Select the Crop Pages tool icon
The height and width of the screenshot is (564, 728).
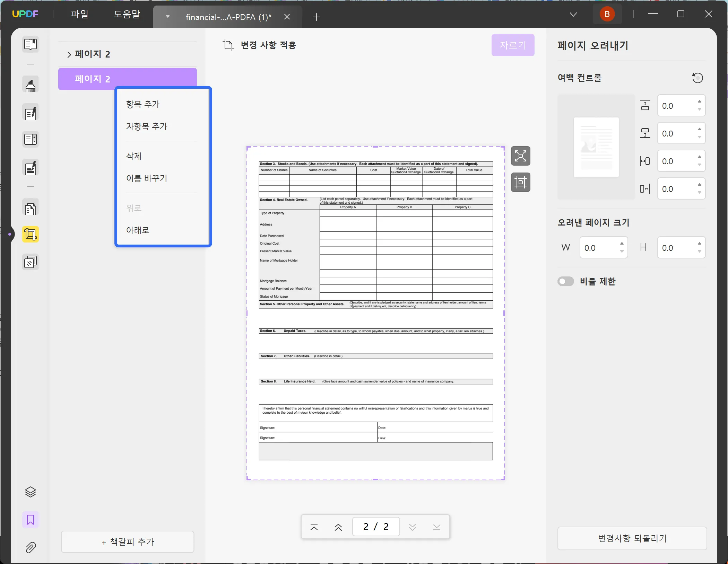[x=31, y=234]
